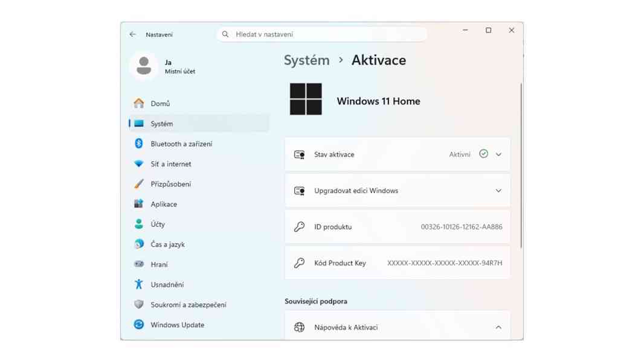
Task: Click the Nastavení window title
Action: (x=159, y=35)
